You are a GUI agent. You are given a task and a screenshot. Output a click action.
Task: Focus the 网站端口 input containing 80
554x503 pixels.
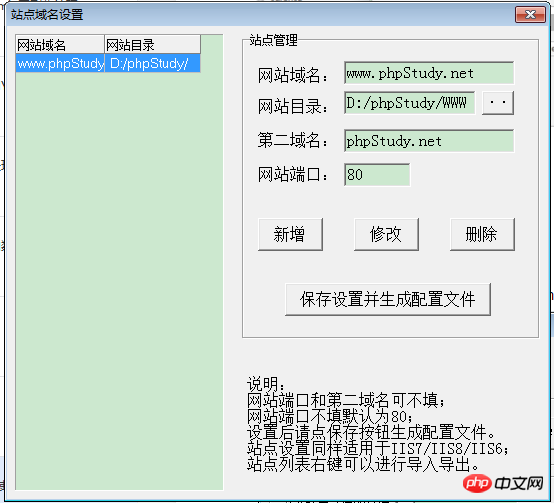point(377,174)
